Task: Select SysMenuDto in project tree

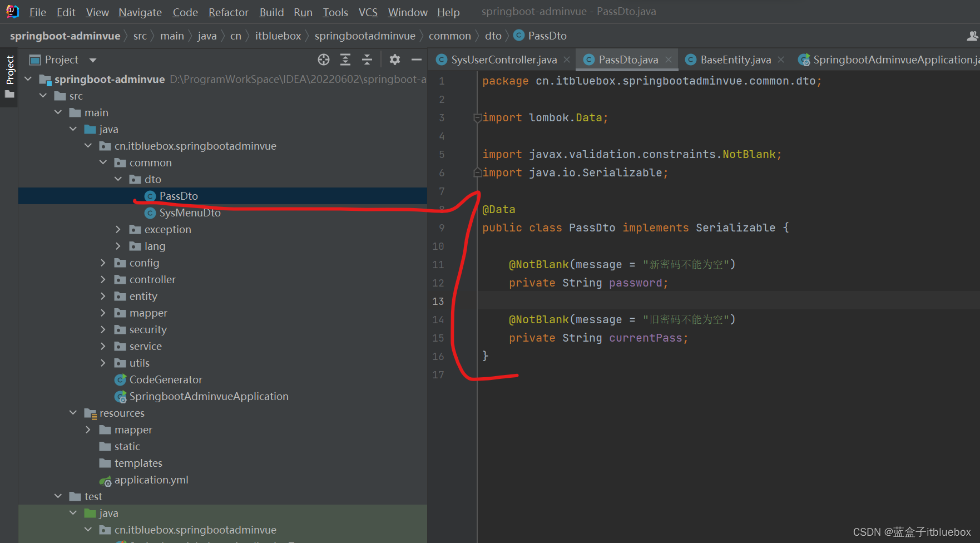Action: (190, 213)
